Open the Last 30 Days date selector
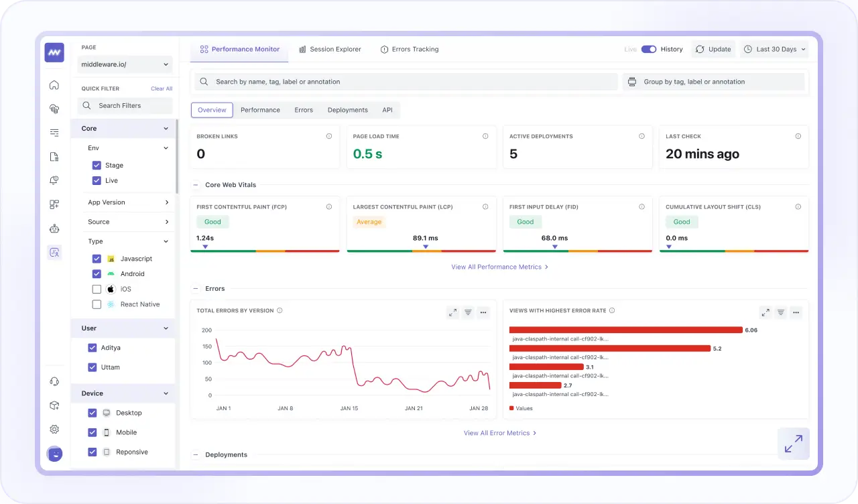The height and width of the screenshot is (504, 858). tap(774, 49)
